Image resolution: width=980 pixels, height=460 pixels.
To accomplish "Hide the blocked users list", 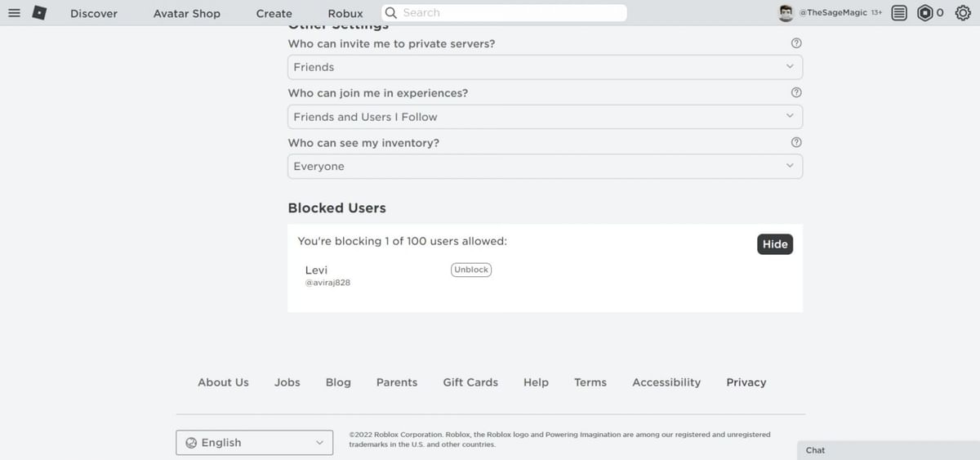I will point(775,244).
